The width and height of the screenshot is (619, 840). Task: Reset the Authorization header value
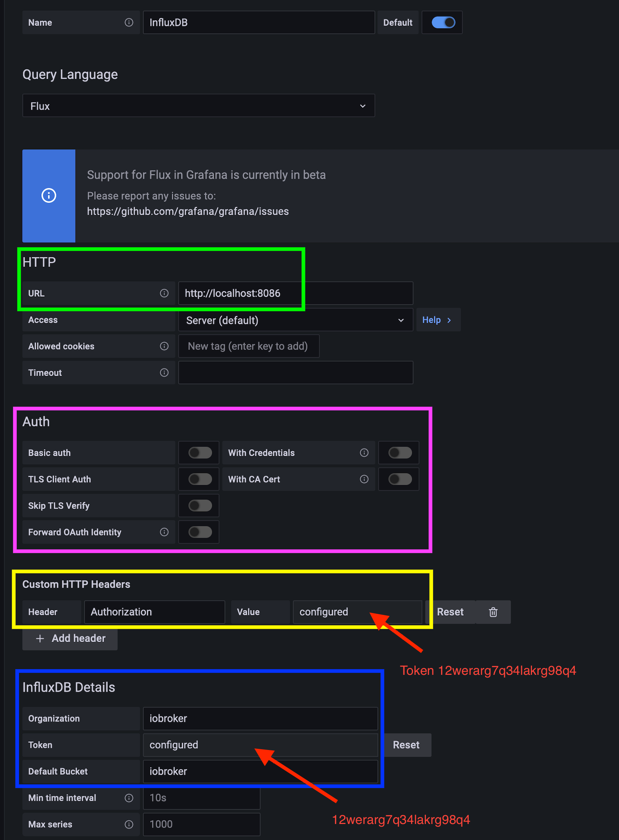pyautogui.click(x=450, y=612)
